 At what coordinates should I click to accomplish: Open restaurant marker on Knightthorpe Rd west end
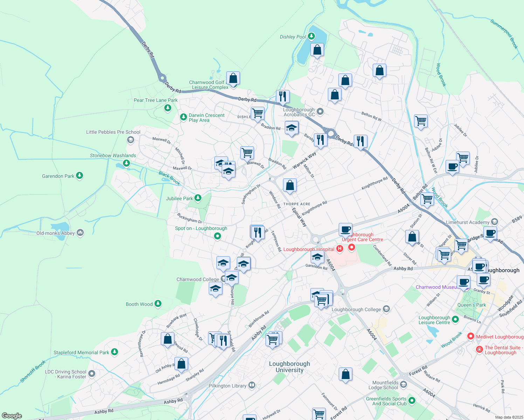point(258,233)
